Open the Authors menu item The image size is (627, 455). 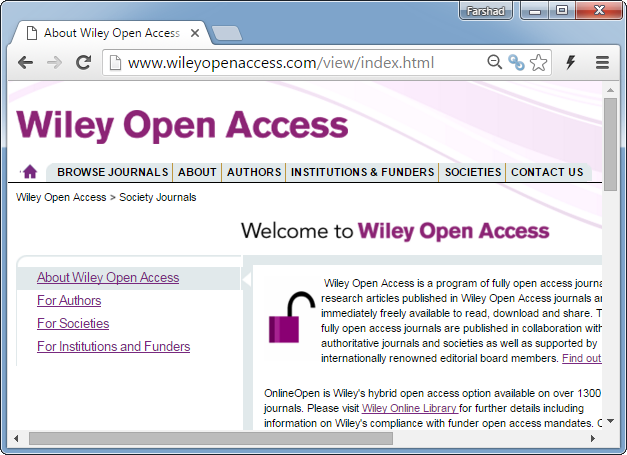pyautogui.click(x=254, y=172)
